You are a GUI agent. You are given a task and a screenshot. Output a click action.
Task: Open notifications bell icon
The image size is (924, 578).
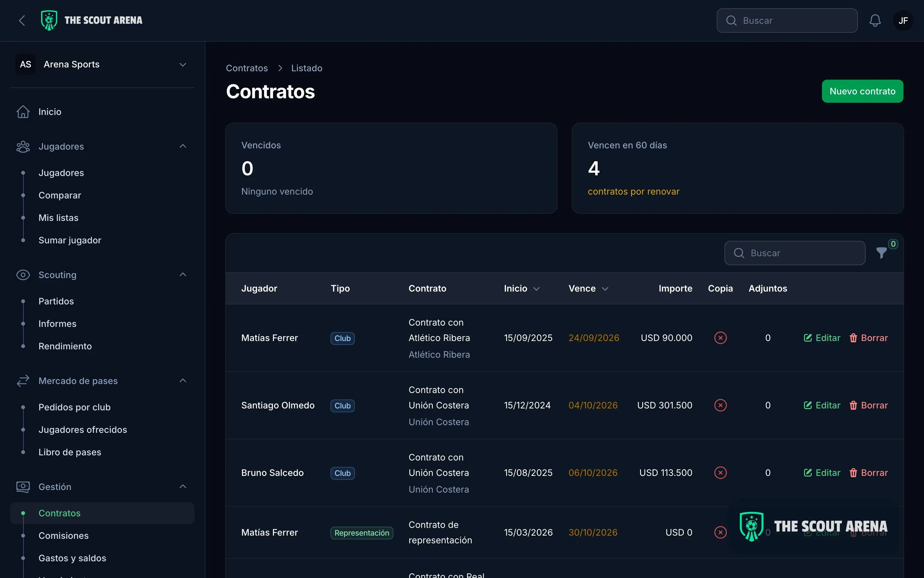[875, 21]
